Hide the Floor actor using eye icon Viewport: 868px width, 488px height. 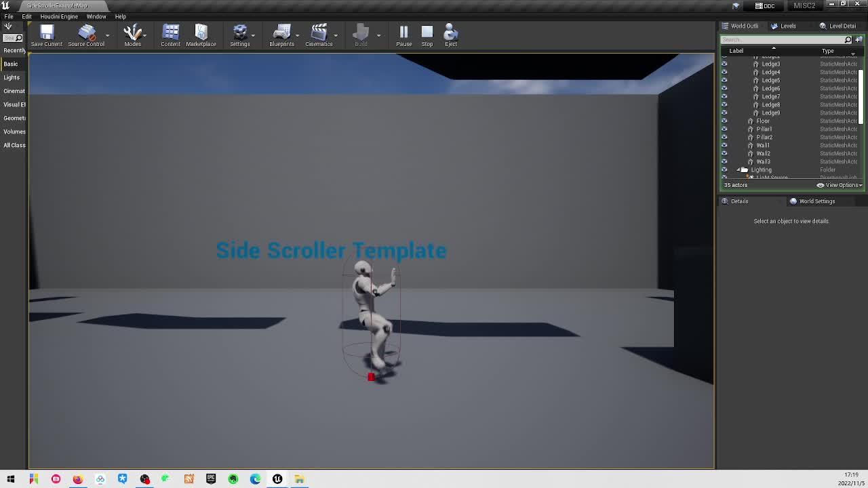(724, 121)
